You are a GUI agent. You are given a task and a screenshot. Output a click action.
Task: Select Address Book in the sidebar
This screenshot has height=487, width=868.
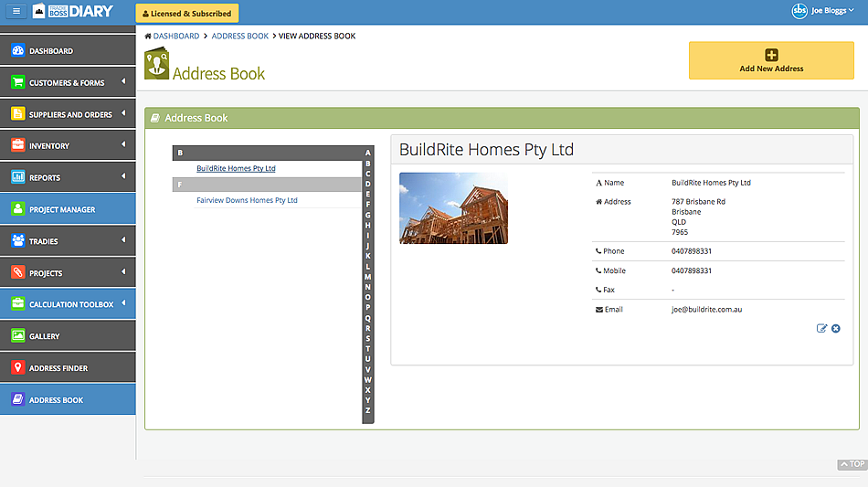68,399
